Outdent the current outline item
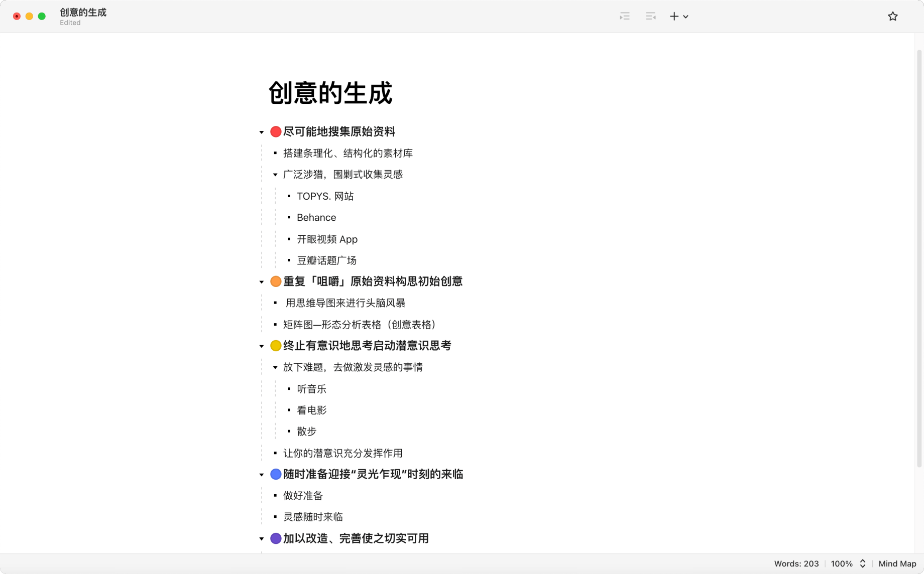 click(650, 16)
